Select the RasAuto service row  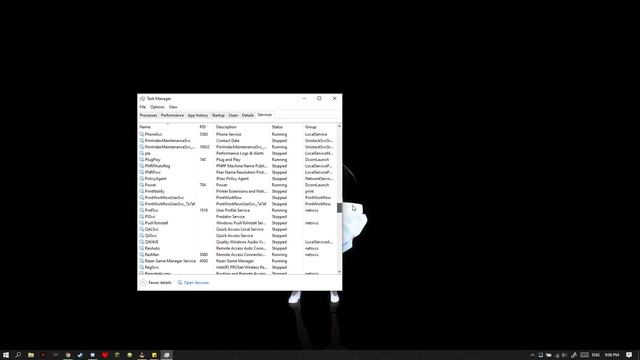[238, 248]
